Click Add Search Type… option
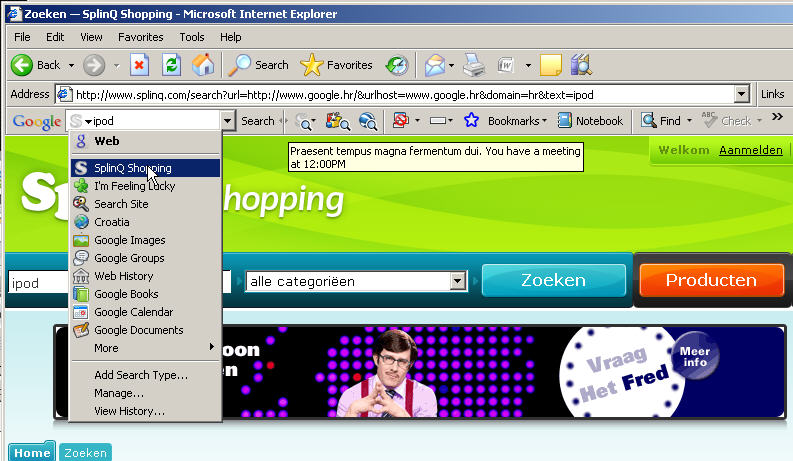The image size is (793, 461). pos(145,375)
